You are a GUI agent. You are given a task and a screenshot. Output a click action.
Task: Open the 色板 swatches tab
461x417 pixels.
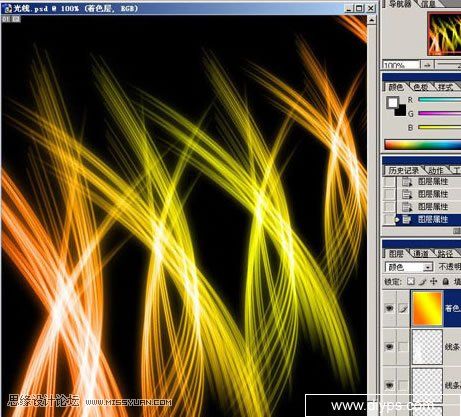pyautogui.click(x=421, y=87)
